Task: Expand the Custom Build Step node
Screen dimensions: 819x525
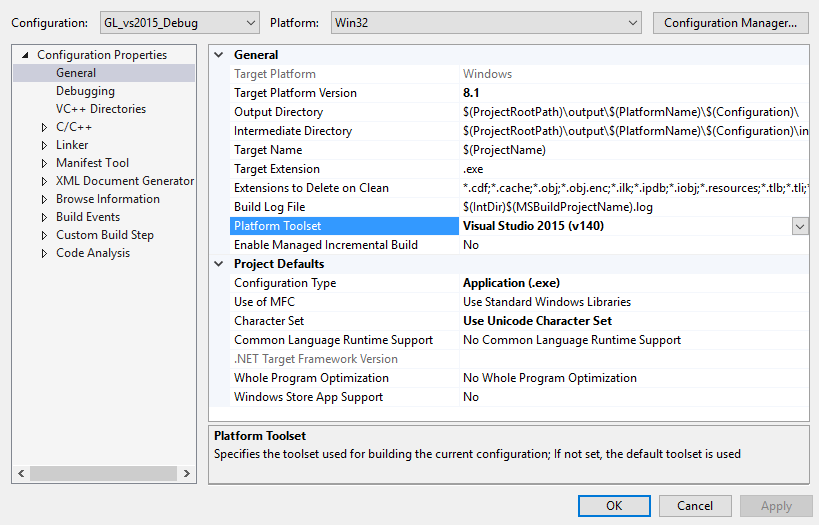Action: pyautogui.click(x=44, y=236)
